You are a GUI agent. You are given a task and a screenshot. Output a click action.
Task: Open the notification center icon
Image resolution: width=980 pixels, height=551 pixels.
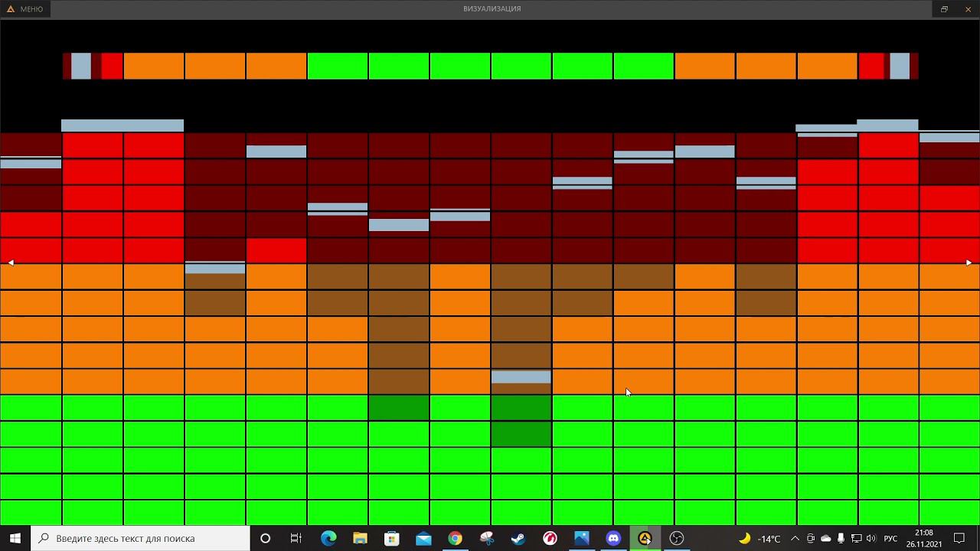[x=959, y=538]
